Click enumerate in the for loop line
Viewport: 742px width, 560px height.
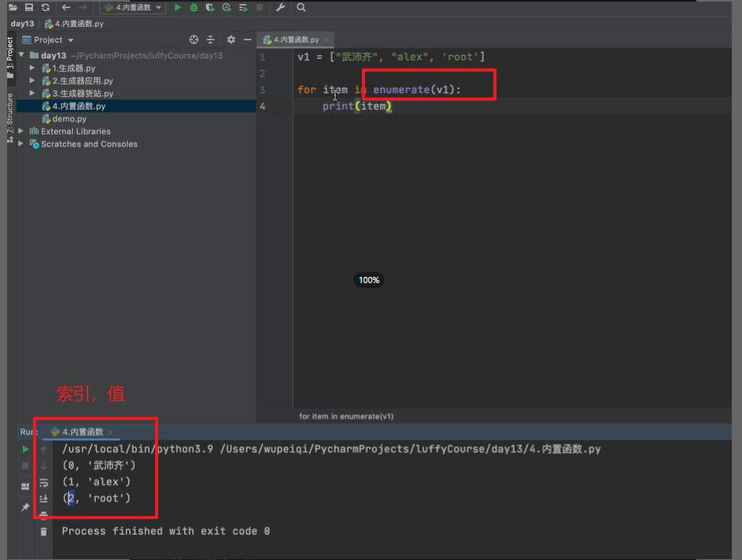[401, 90]
